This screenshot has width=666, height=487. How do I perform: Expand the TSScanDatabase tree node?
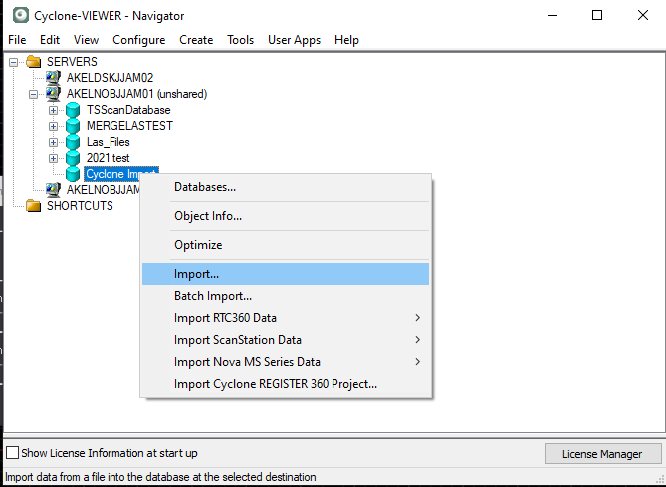54,110
